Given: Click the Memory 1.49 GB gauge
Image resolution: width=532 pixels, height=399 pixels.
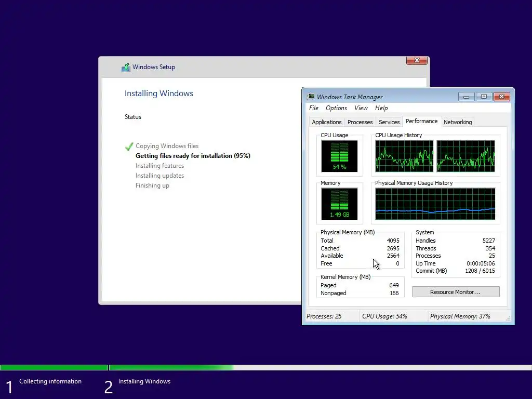Looking at the screenshot, I should point(339,204).
